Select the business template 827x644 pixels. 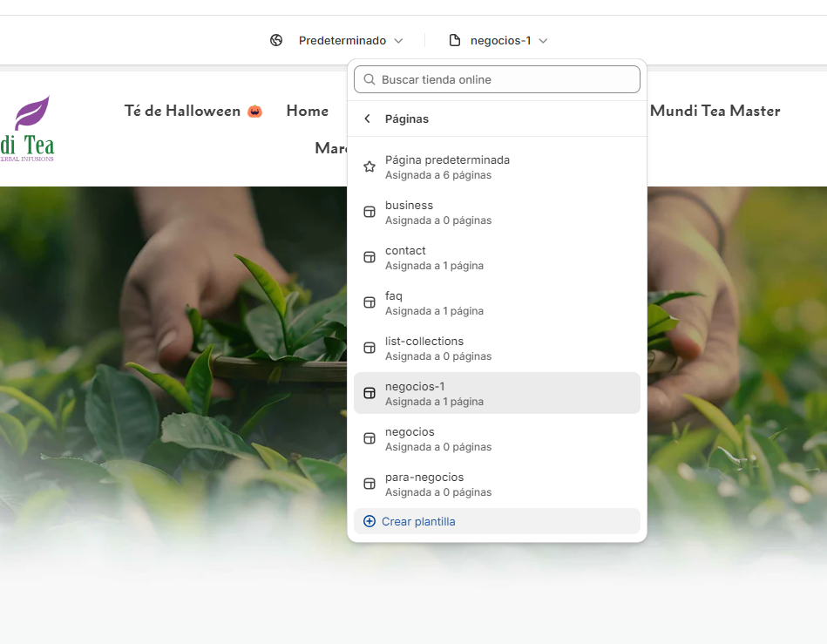click(x=497, y=213)
